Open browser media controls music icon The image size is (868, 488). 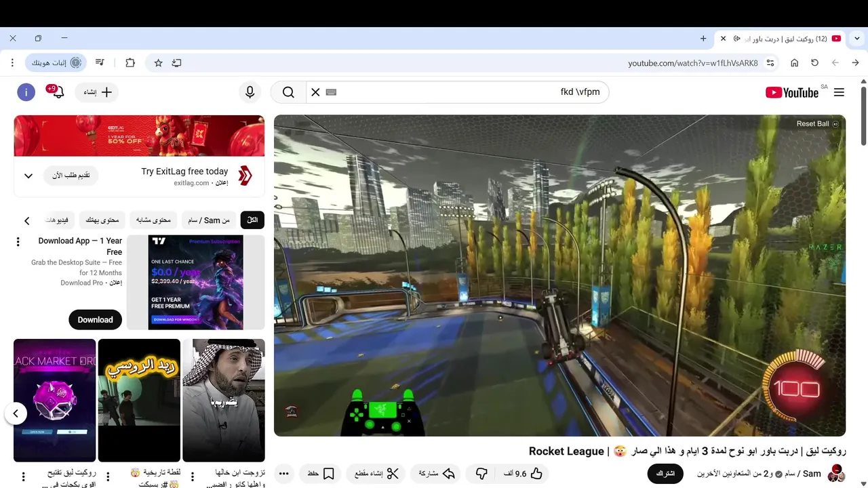point(100,62)
